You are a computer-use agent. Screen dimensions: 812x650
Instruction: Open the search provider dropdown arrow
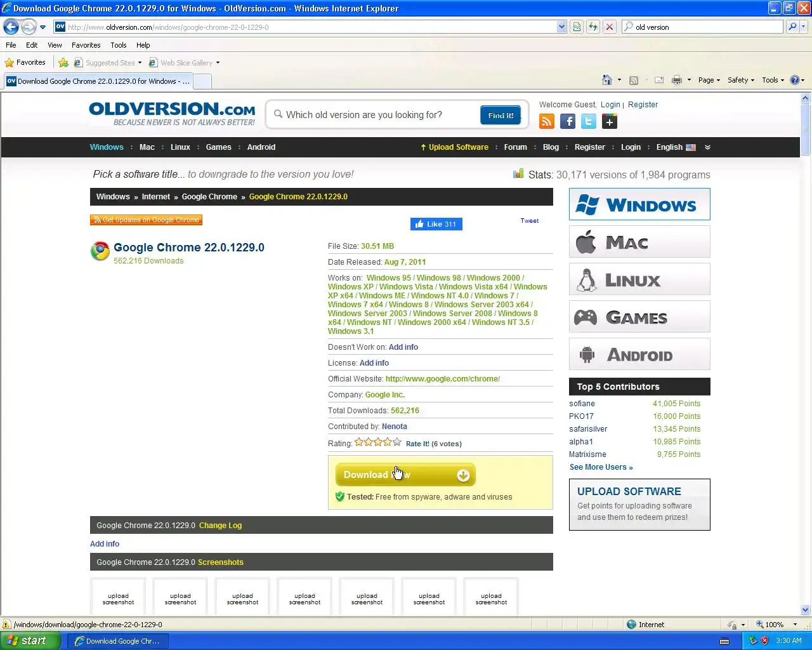click(x=804, y=27)
